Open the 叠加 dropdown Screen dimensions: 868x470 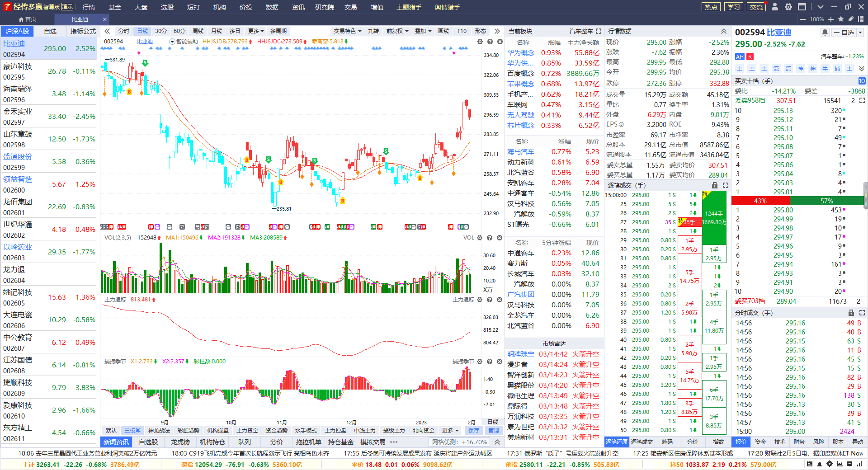pyautogui.click(x=424, y=31)
